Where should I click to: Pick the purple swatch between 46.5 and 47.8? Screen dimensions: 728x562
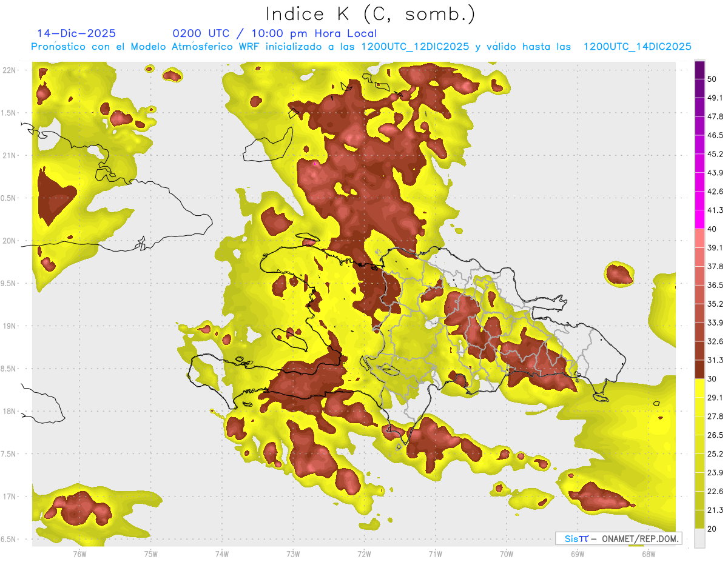coord(700,126)
